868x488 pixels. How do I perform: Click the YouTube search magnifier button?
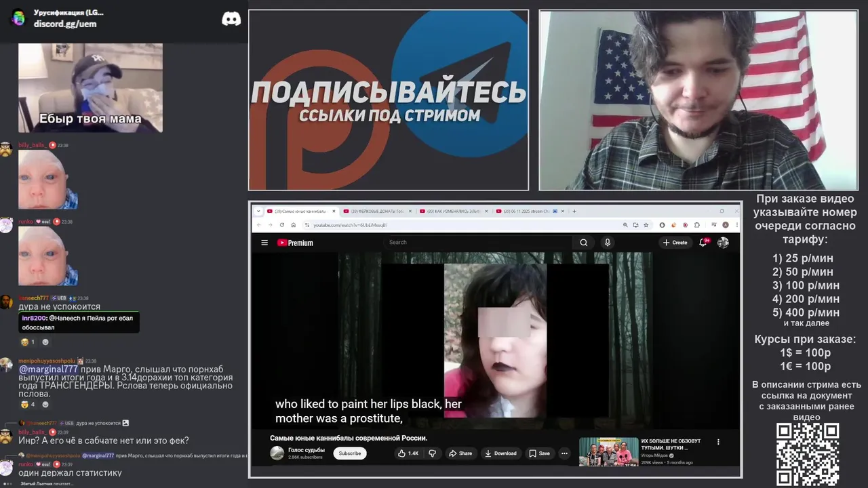click(583, 243)
